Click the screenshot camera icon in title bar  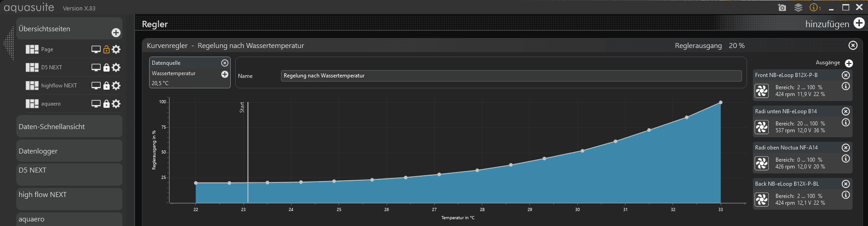(x=782, y=7)
